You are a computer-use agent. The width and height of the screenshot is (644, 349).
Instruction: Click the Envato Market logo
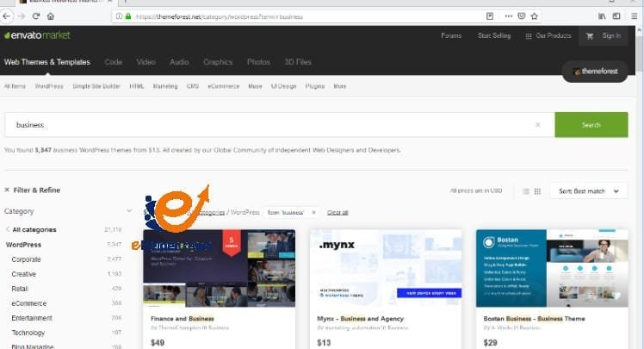click(x=37, y=35)
